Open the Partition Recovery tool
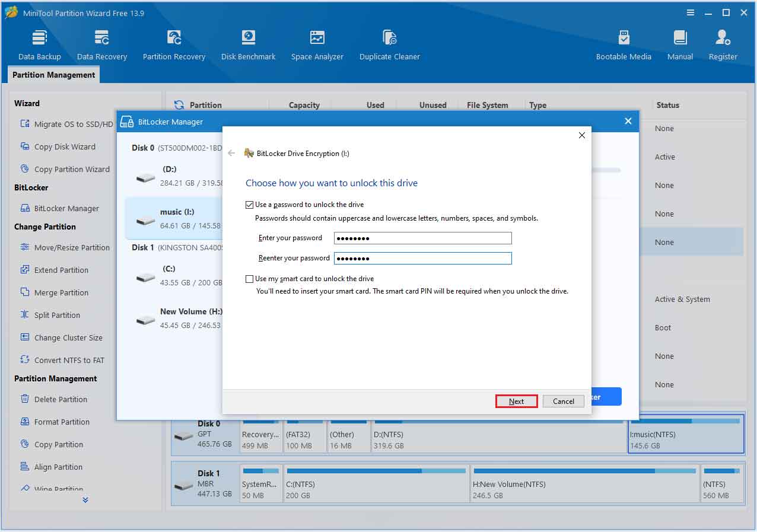 click(x=174, y=46)
